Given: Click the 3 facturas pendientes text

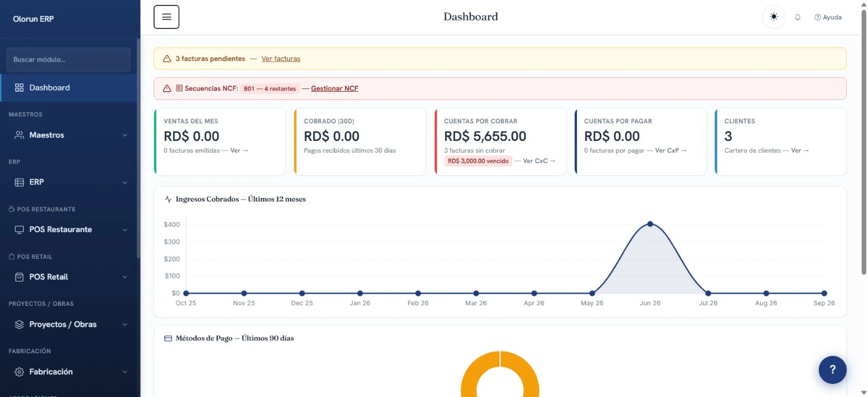Looking at the screenshot, I should point(210,59).
